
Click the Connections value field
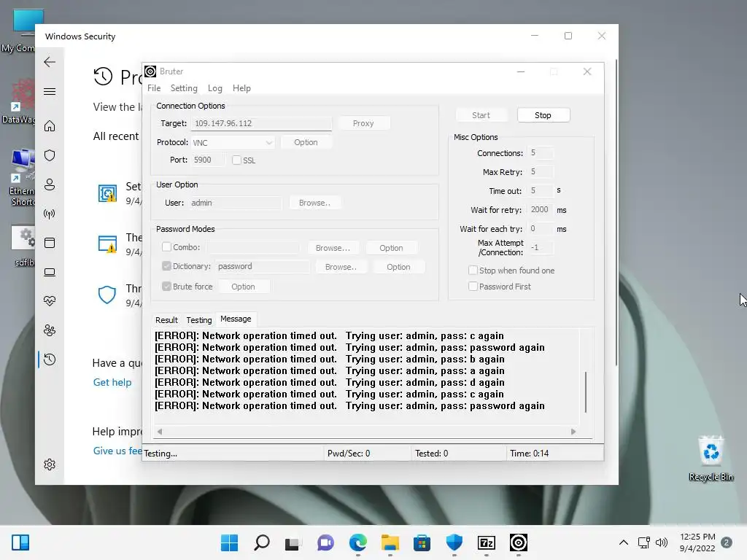541,153
